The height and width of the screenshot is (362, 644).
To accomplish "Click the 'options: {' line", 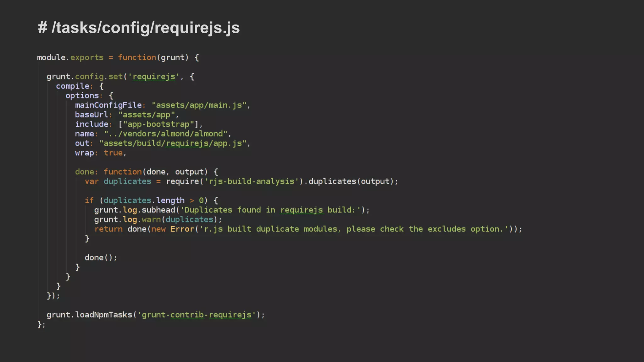I will (89, 96).
